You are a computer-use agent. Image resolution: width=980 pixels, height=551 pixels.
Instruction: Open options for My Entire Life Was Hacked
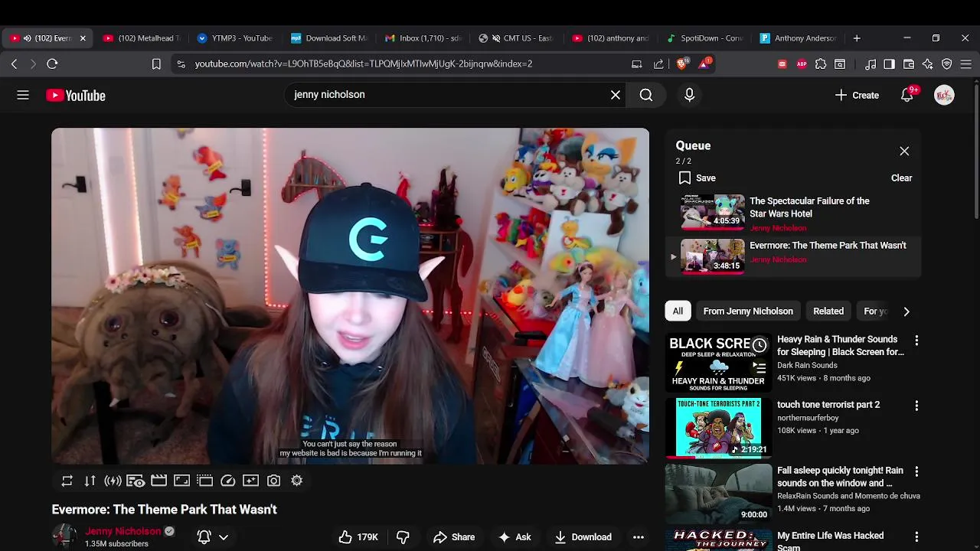point(916,537)
